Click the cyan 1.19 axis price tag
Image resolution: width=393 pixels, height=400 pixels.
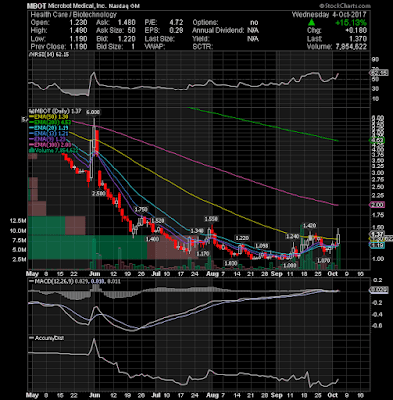pyautogui.click(x=377, y=246)
